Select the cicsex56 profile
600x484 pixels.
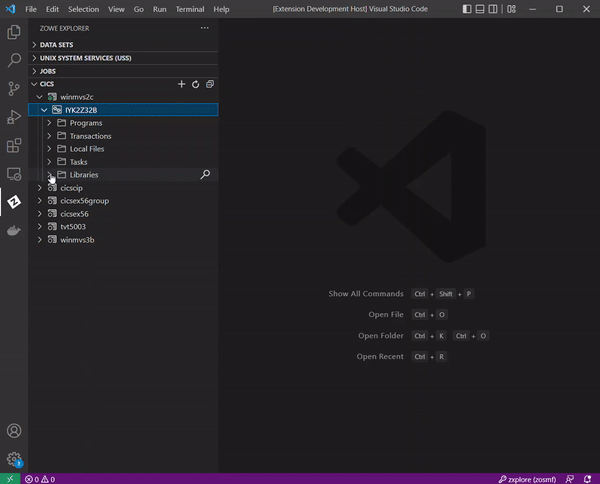(x=123, y=213)
